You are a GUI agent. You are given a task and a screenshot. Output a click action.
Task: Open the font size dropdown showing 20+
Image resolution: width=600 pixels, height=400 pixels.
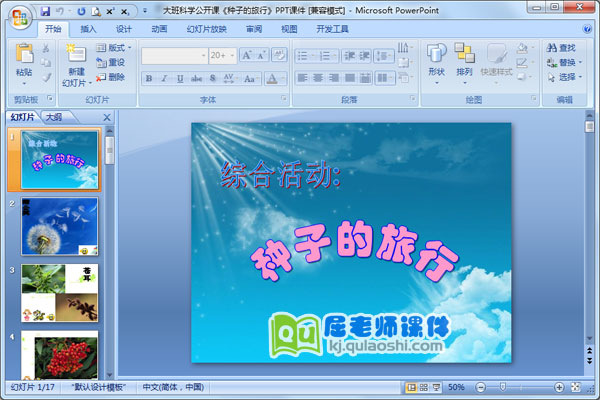tap(222, 56)
